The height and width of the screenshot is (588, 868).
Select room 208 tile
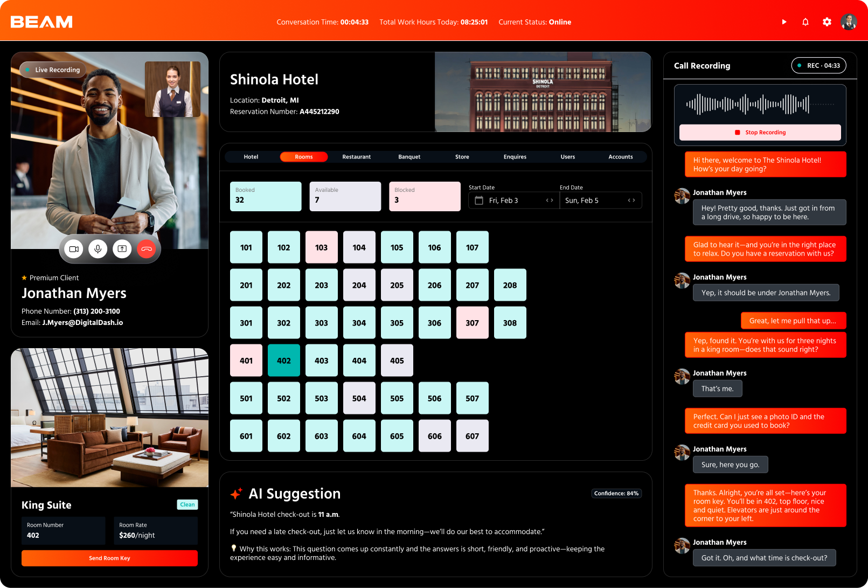click(x=510, y=285)
